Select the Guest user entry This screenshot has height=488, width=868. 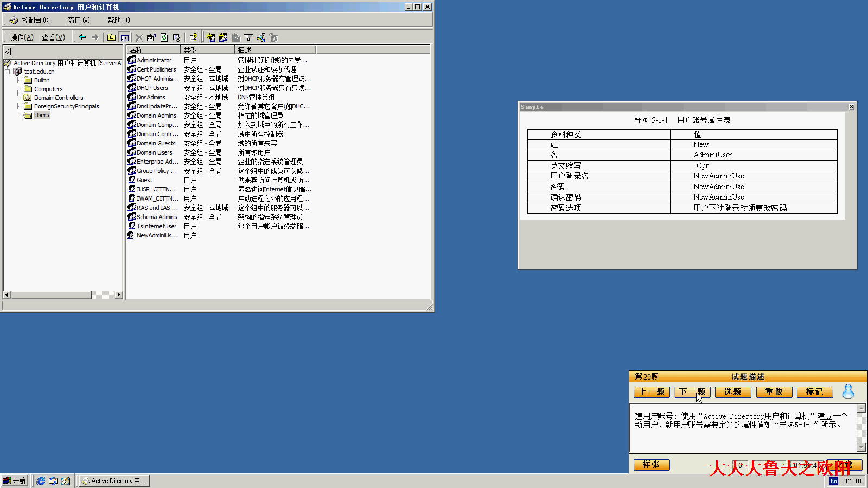[144, 180]
